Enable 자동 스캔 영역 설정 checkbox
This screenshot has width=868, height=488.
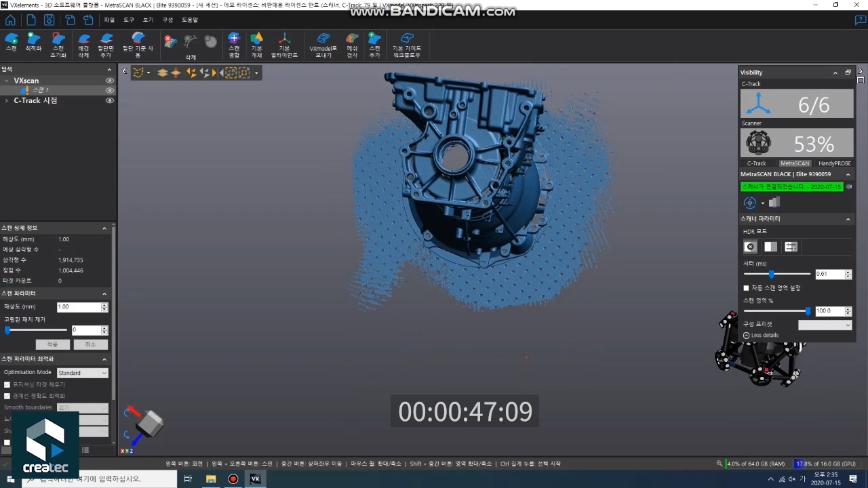coord(747,288)
